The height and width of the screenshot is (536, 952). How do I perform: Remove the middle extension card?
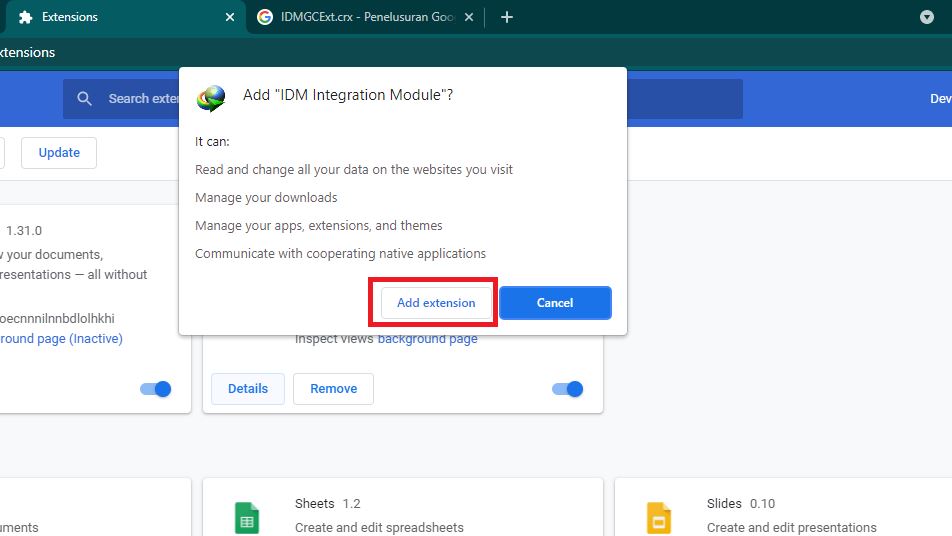[x=333, y=388]
